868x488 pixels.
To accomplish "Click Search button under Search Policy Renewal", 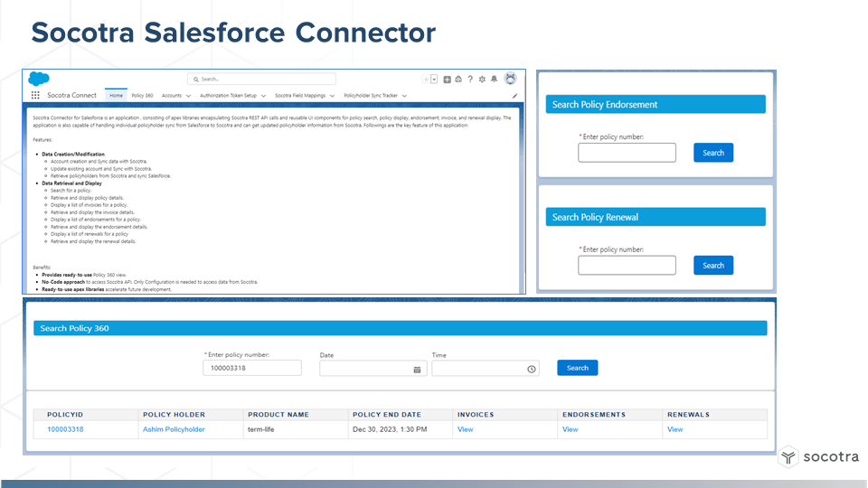I will pos(713,265).
